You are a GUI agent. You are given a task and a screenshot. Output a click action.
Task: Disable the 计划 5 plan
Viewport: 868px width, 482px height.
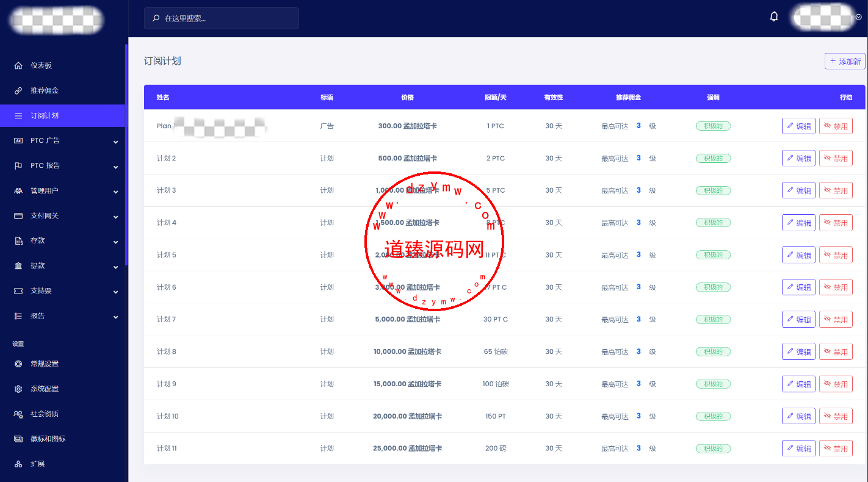[836, 255]
